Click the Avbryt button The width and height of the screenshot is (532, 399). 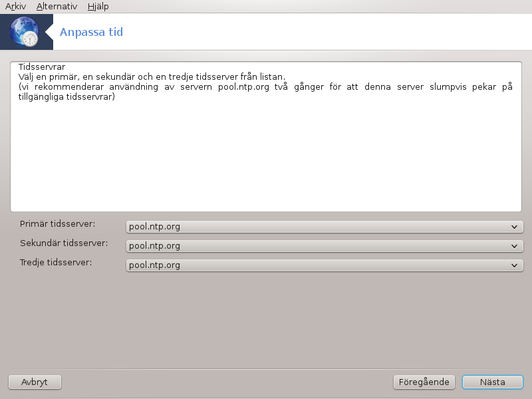(x=35, y=382)
